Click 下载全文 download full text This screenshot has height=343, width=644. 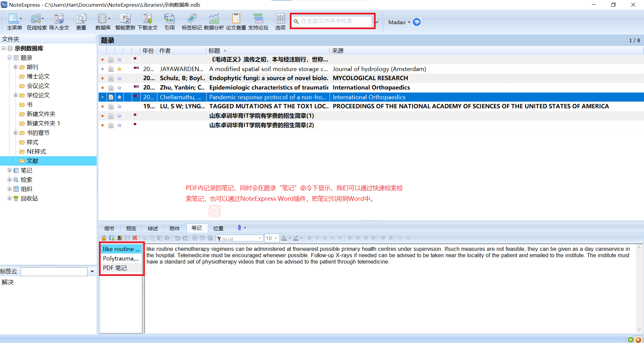coord(148,22)
